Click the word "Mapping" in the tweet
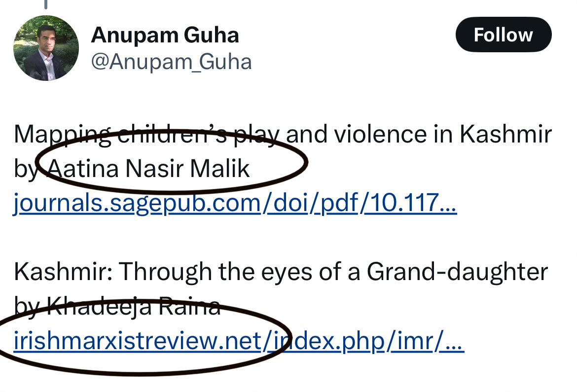 tap(62, 134)
